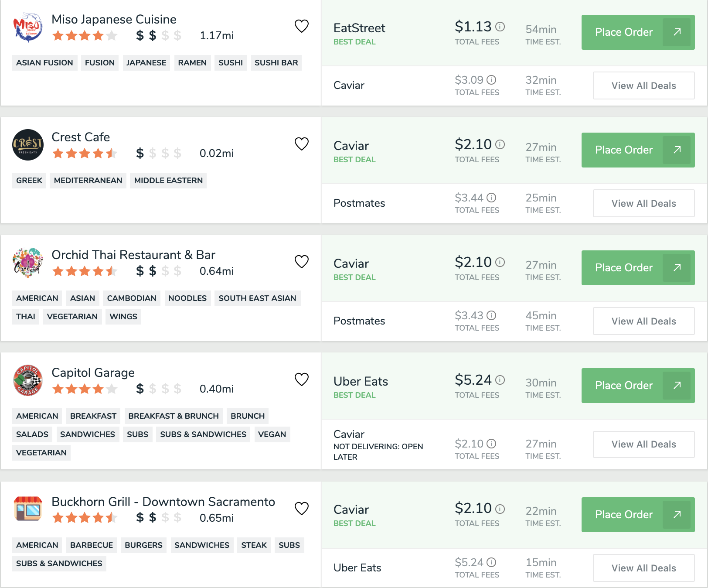708x588 pixels.
Task: Favorite Buckhorn Grill with the heart icon
Action: (x=302, y=509)
